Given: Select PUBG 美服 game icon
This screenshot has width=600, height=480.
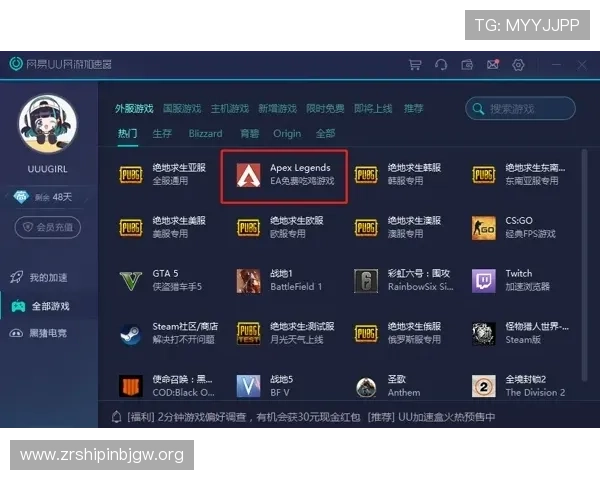Looking at the screenshot, I should point(131,228).
